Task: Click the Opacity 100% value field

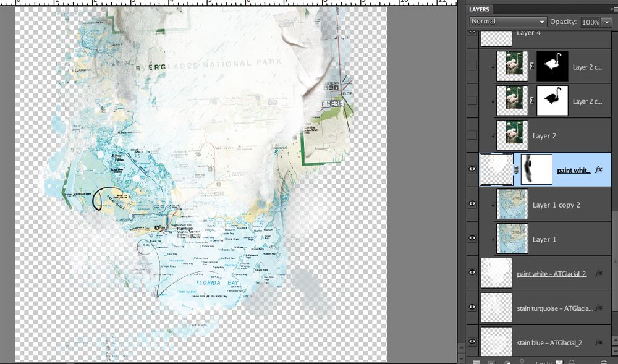Action: (591, 22)
